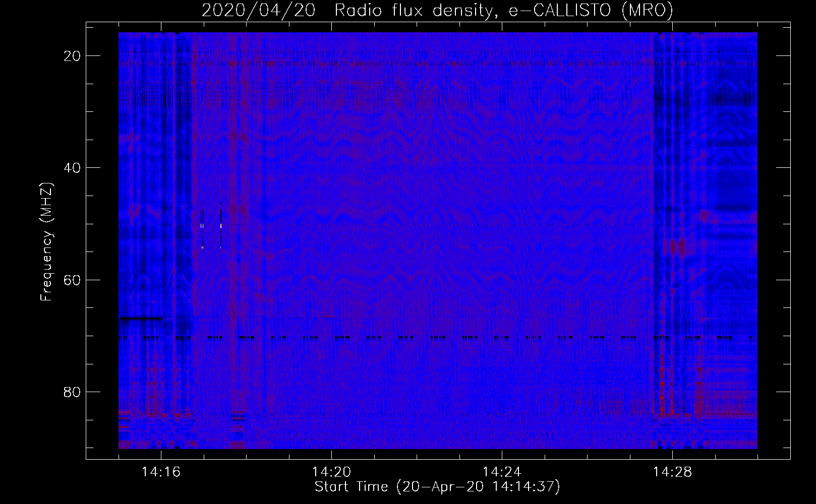Click the 20 MHz frequency tick label
Viewport: 816px width, 504px height.
tap(73, 56)
